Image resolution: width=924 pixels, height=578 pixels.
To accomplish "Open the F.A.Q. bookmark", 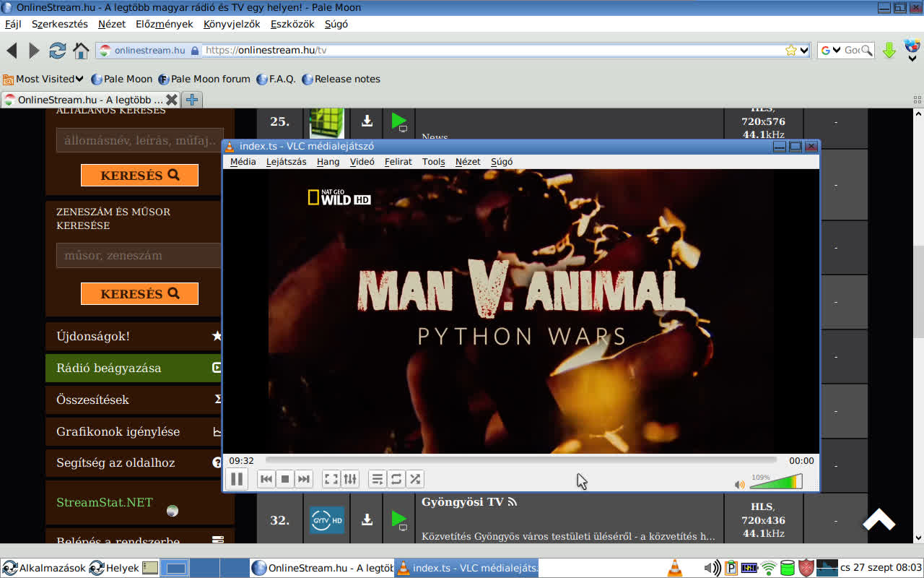I will (x=276, y=79).
